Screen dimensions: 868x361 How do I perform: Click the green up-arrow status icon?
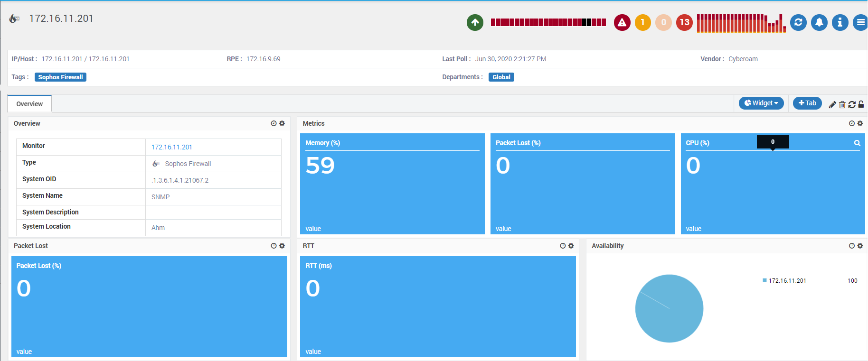click(475, 22)
